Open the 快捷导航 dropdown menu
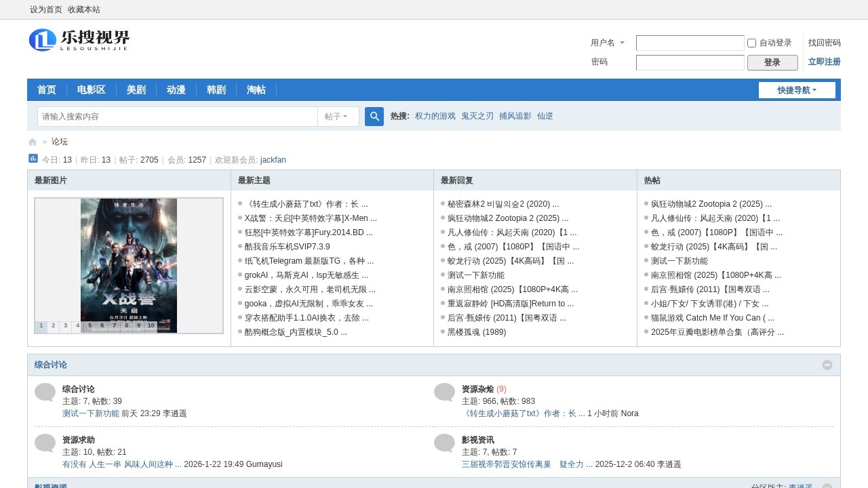The image size is (868, 488). [797, 89]
